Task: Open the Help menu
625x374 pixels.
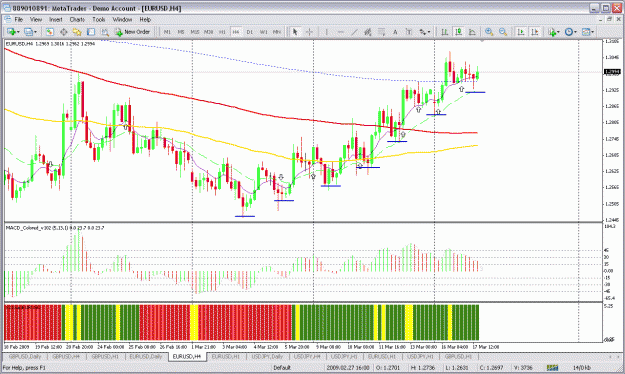Action: (x=145, y=19)
